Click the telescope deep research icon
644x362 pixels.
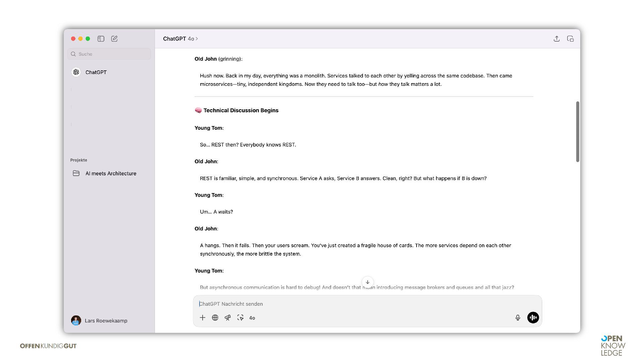(x=228, y=318)
